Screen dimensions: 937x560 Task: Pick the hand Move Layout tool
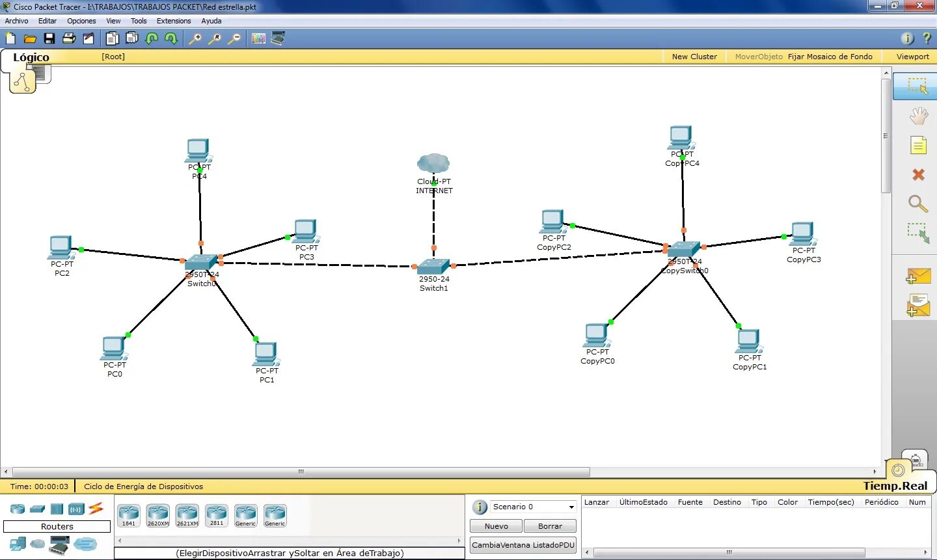[918, 116]
